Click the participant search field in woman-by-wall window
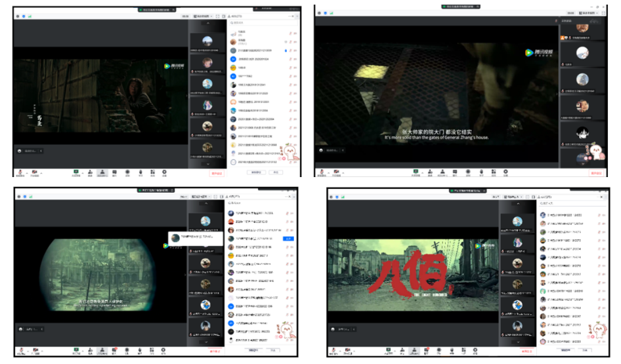The height and width of the screenshot is (364, 621). pos(263,23)
